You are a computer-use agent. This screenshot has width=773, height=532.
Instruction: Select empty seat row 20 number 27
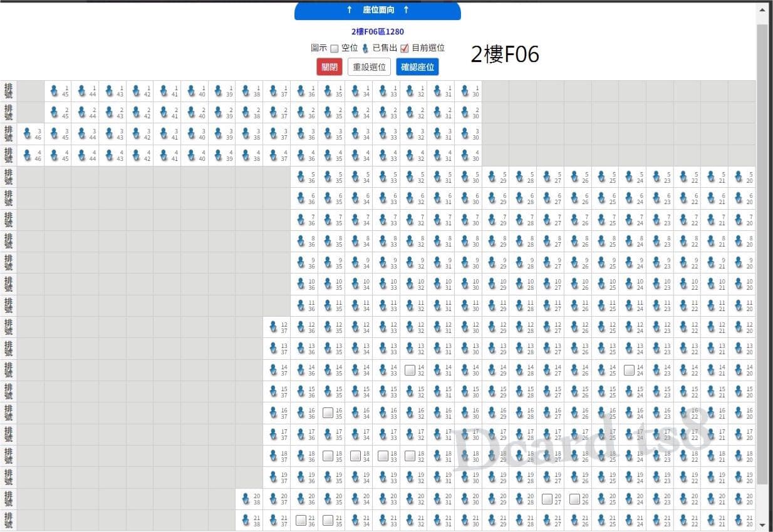point(547,499)
